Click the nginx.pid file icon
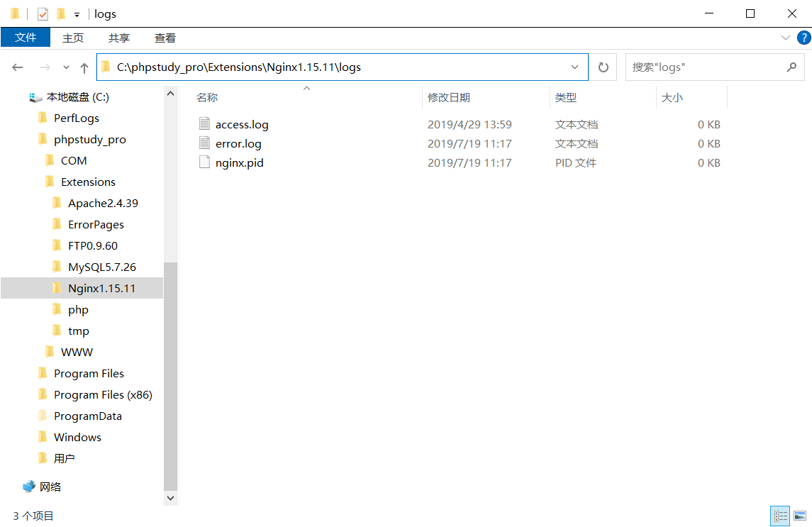Image resolution: width=812 pixels, height=527 pixels. [x=204, y=162]
